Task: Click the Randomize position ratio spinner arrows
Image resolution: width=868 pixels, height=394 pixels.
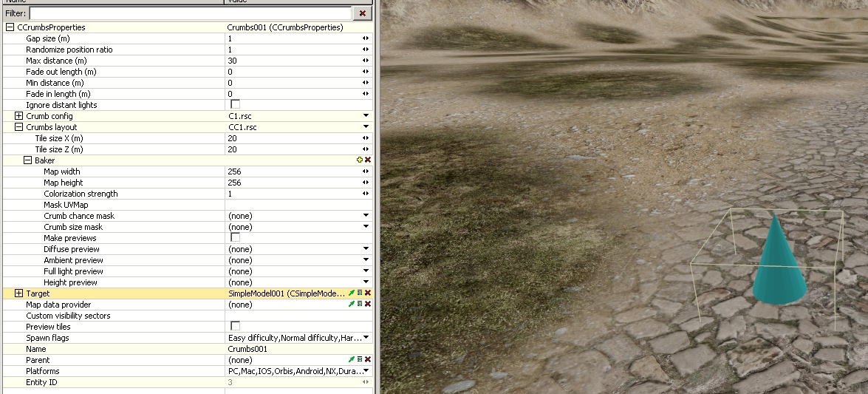Action: click(366, 50)
